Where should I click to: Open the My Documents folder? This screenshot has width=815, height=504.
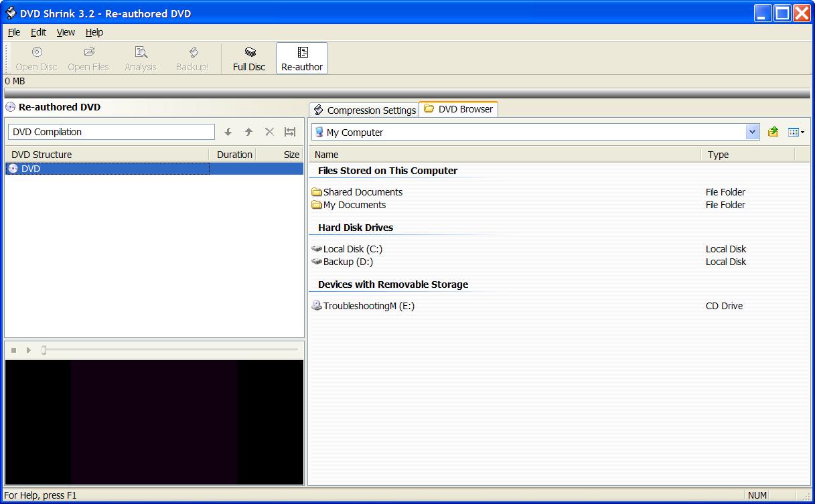(x=354, y=205)
